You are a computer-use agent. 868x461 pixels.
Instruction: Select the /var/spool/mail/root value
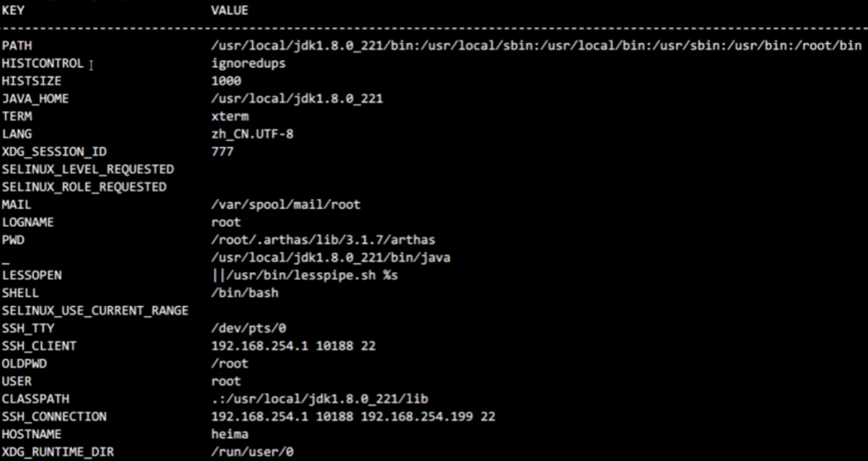coord(286,205)
